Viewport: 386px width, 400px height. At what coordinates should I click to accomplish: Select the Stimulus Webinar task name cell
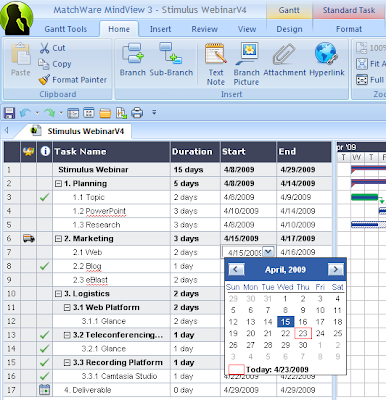[x=111, y=170]
